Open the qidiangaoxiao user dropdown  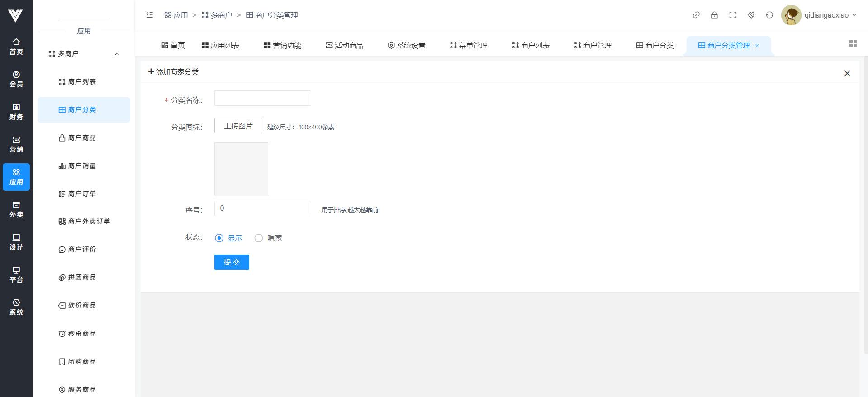click(x=819, y=15)
